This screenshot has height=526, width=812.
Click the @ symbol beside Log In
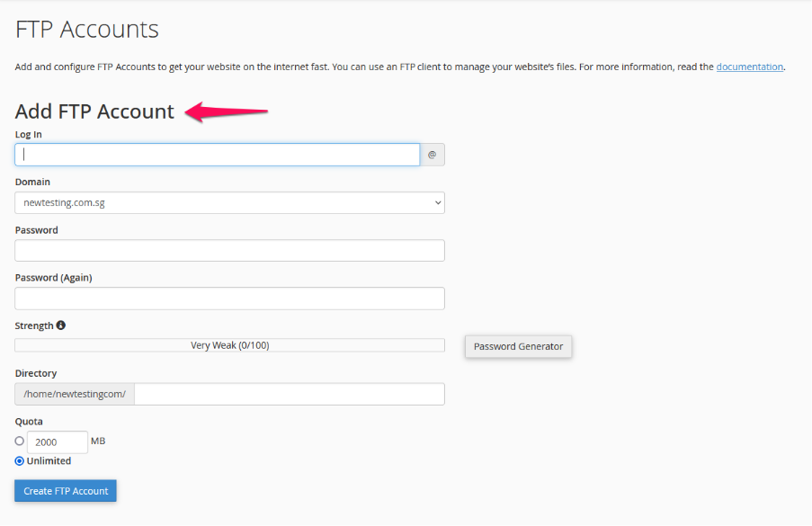coord(432,155)
